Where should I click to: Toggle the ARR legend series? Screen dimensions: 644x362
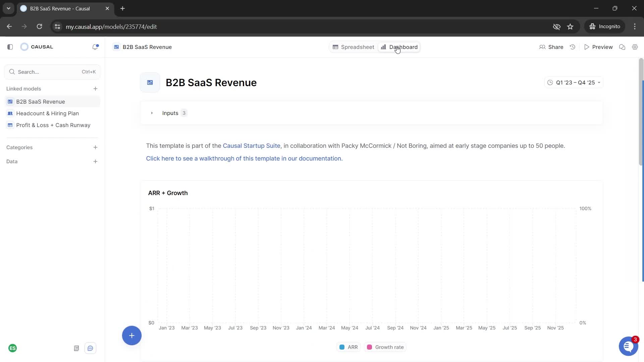(x=348, y=347)
